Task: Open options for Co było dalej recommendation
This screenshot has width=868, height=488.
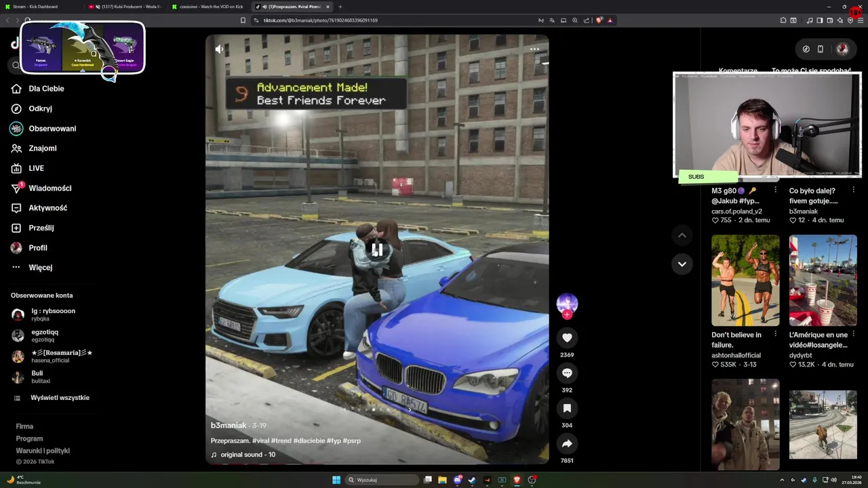Action: click(x=853, y=190)
